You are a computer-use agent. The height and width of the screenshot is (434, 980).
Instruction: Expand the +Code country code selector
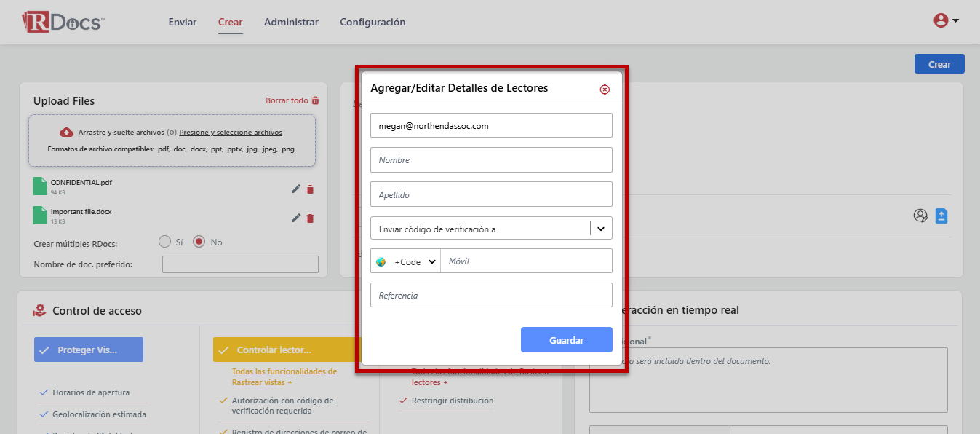click(406, 261)
